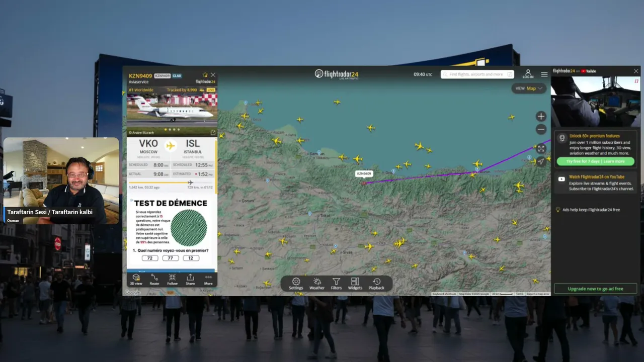Image resolution: width=644 pixels, height=362 pixels.
Task: Open the 3D view of the flight
Action: coord(136,280)
